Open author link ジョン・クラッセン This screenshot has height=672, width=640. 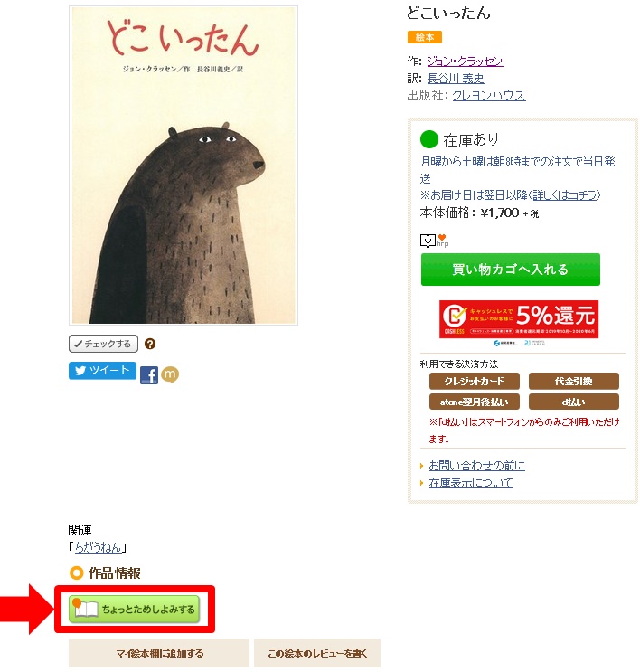[x=465, y=62]
